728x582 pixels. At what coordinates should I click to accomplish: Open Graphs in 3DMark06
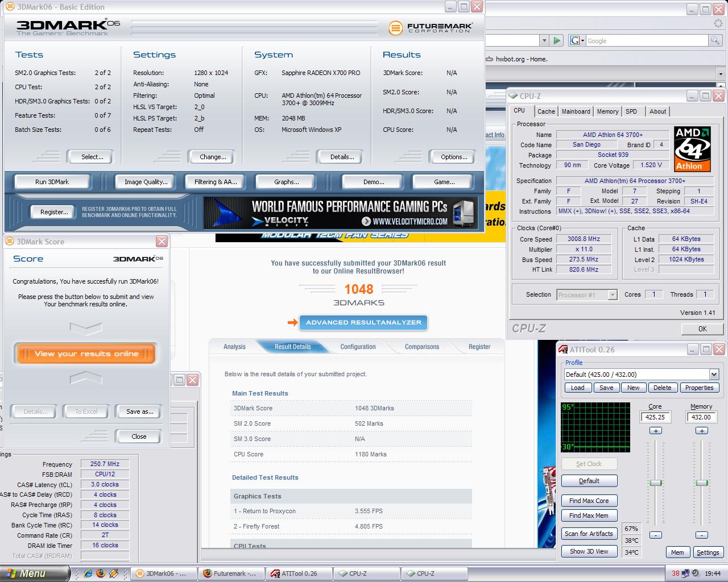(287, 182)
